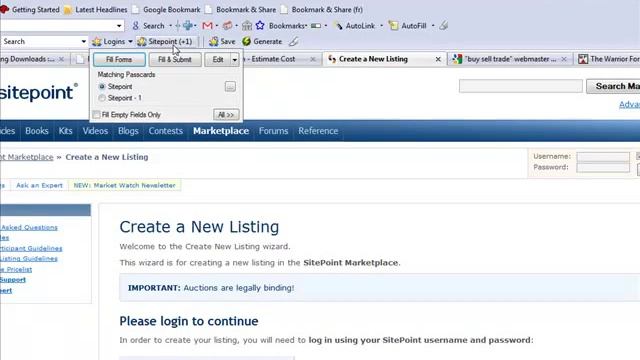Click the highlighter icon after AutoFill
640x360 pixels.
pyautogui.click(x=444, y=26)
